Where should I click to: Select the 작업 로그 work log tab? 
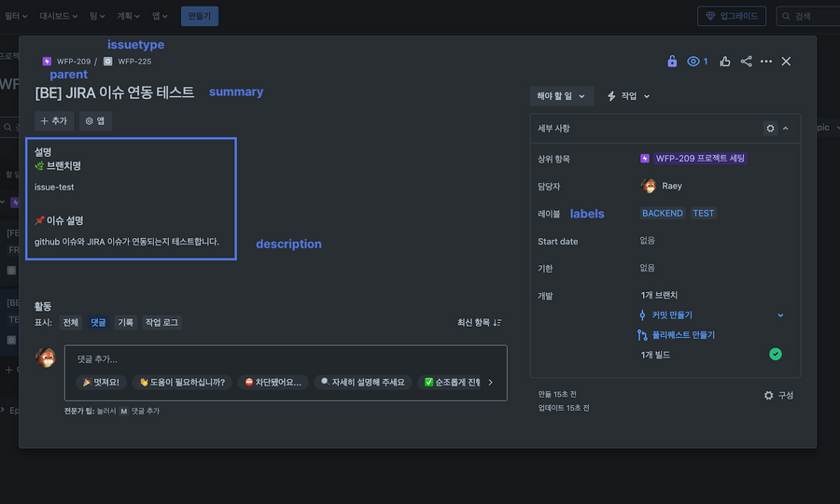click(x=161, y=322)
